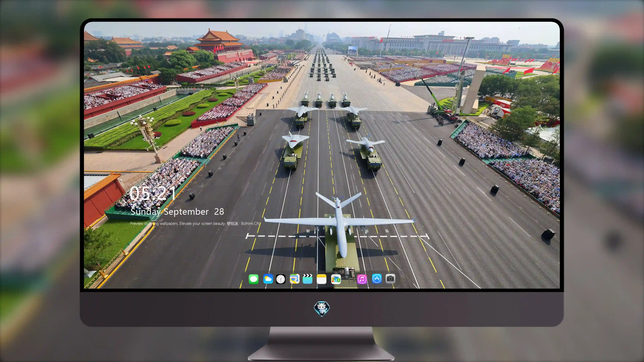Viewport: 644px width, 362px height.
Task: Open the Messages app in the dock
Action: 254,279
